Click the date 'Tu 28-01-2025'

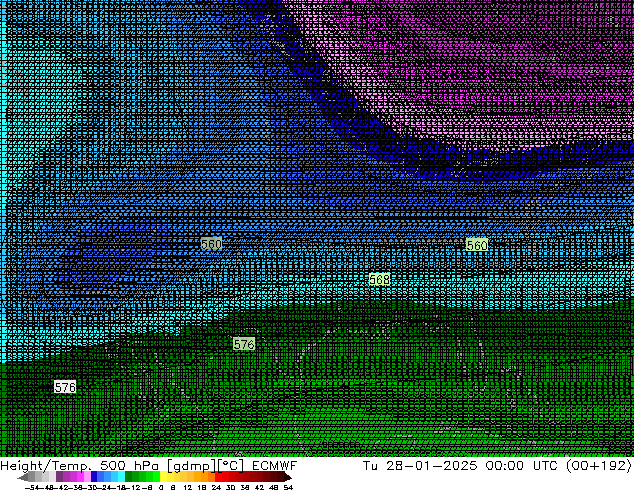pyautogui.click(x=420, y=466)
